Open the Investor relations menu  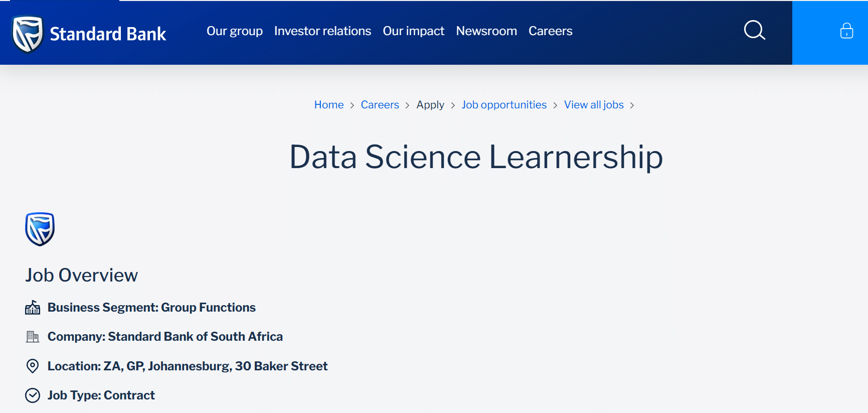322,31
